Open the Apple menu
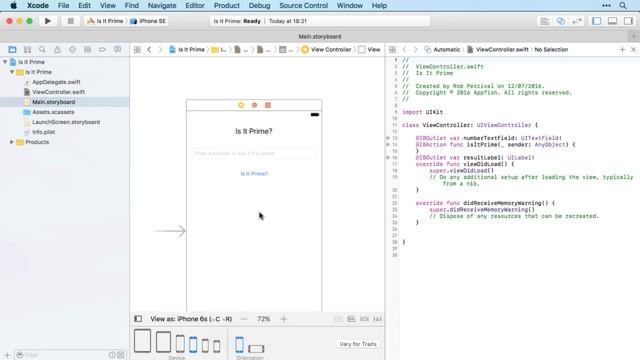The image size is (640, 360). [13, 6]
